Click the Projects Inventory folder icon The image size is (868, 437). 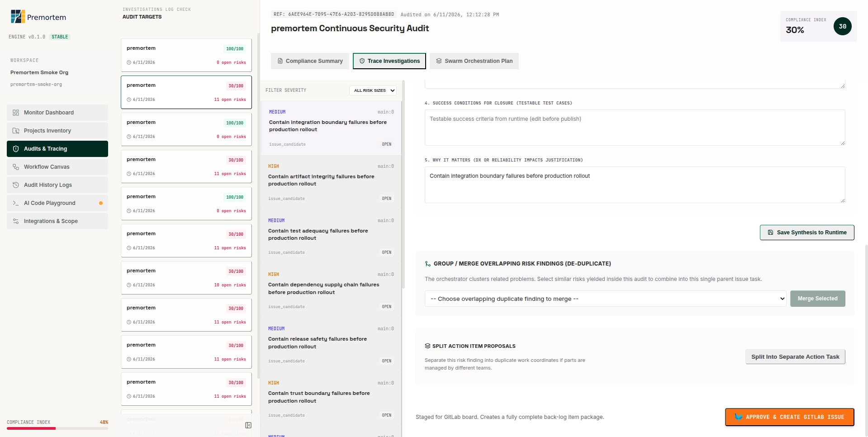16,131
